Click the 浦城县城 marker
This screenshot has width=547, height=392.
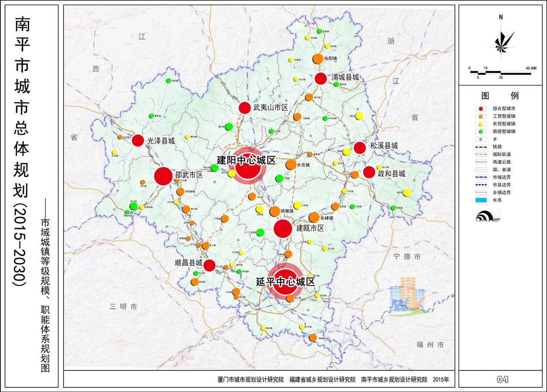click(320, 79)
